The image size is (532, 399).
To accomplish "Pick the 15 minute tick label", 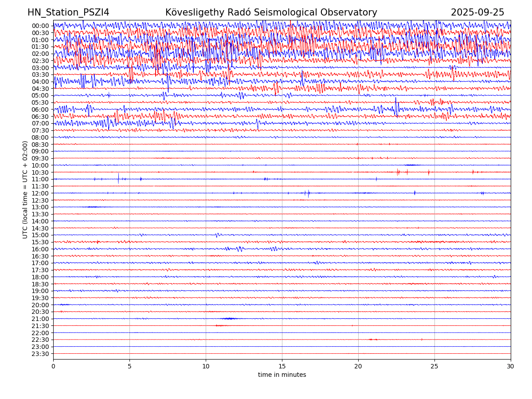I will [282, 367].
